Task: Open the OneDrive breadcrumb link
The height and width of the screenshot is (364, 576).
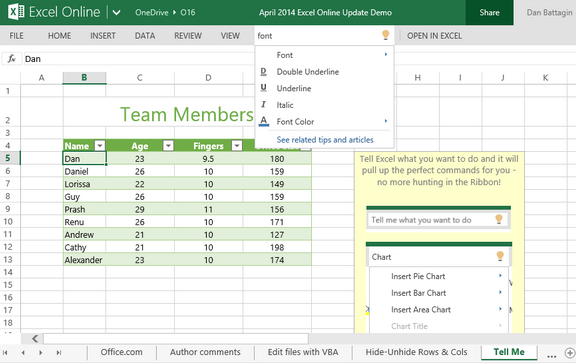Action: click(152, 12)
